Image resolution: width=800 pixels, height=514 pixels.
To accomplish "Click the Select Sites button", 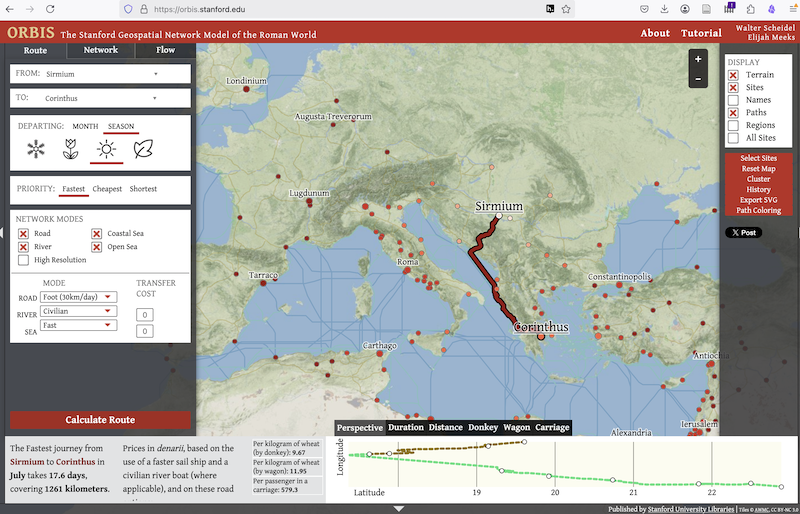I will click(758, 158).
